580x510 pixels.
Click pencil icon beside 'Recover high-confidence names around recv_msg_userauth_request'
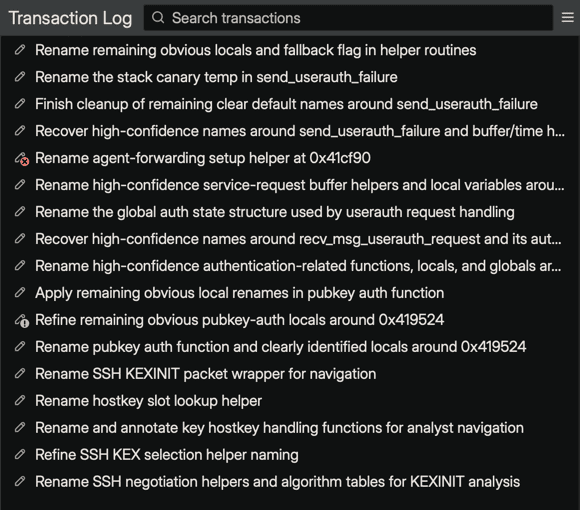[x=20, y=239]
